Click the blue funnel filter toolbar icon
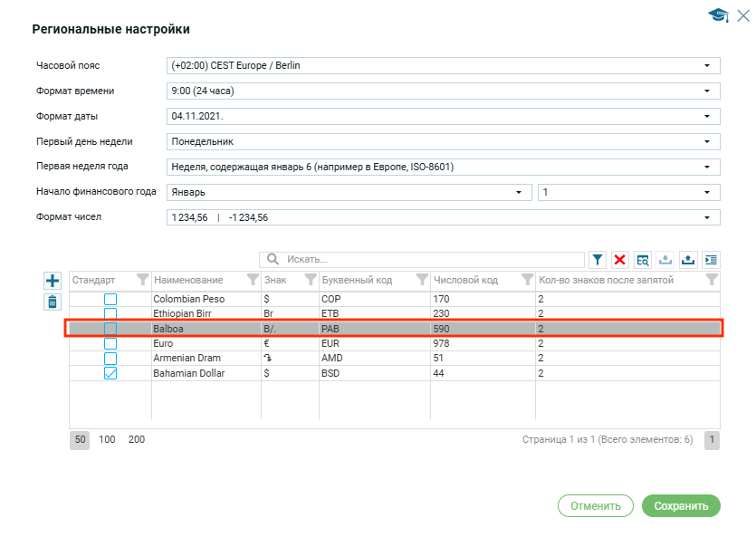Image resolution: width=756 pixels, height=537 pixels. click(x=598, y=260)
